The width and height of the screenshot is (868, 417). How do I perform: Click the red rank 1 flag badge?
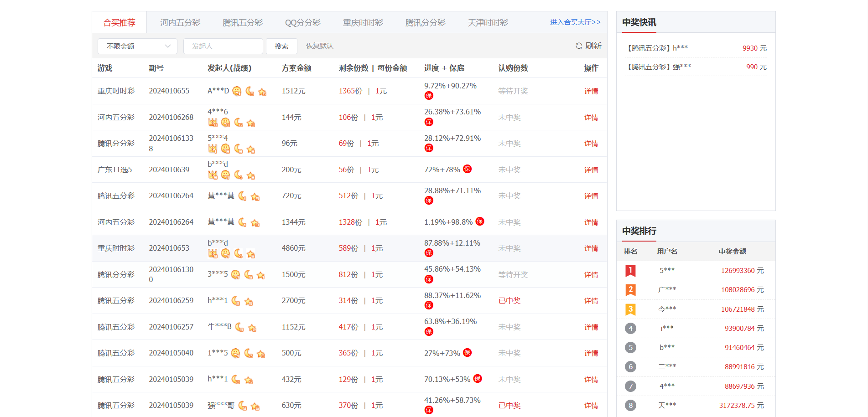(630, 271)
